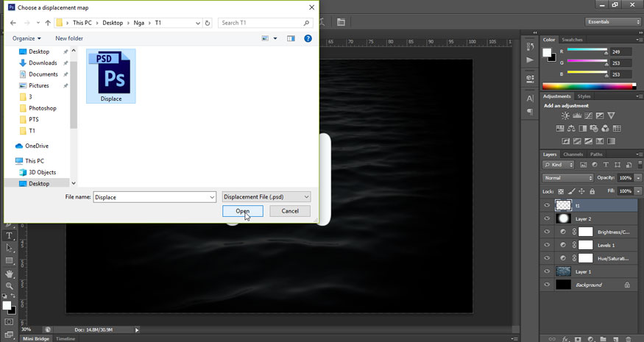Hide the Background layer eye icon
Screen dimensions: 644x342
(x=547, y=285)
